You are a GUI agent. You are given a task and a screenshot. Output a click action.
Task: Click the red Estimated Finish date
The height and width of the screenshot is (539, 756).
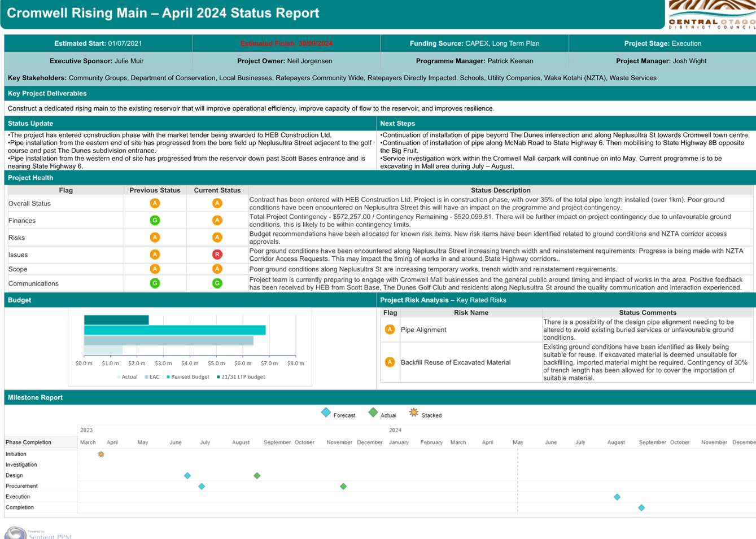286,43
